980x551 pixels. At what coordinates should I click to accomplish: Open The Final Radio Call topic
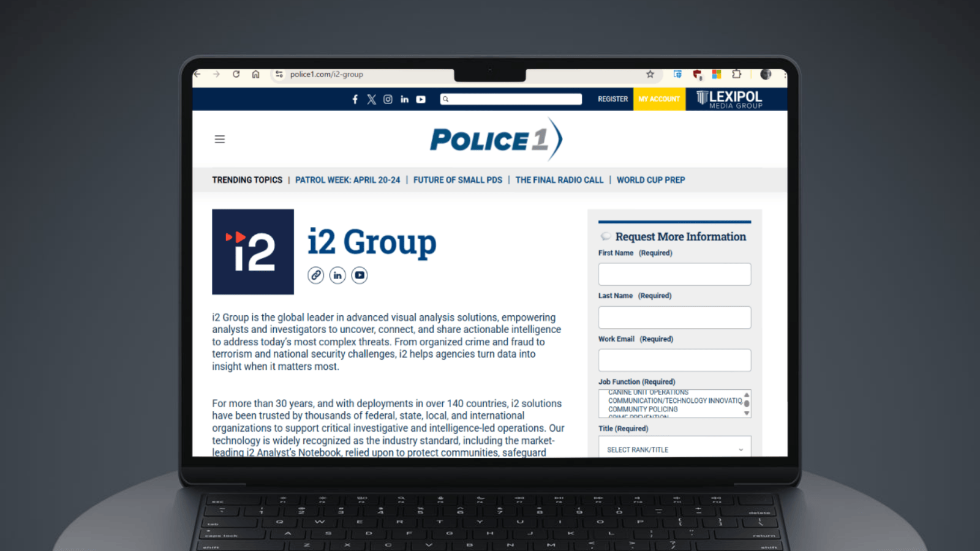click(559, 180)
